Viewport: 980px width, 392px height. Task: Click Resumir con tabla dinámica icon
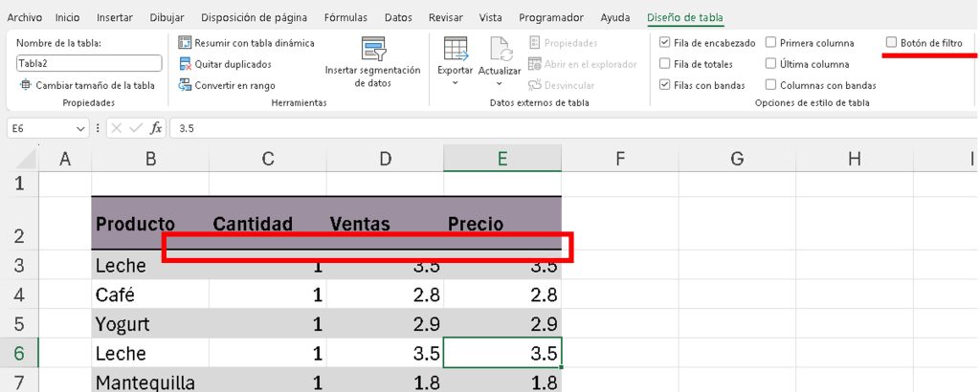[x=186, y=43]
